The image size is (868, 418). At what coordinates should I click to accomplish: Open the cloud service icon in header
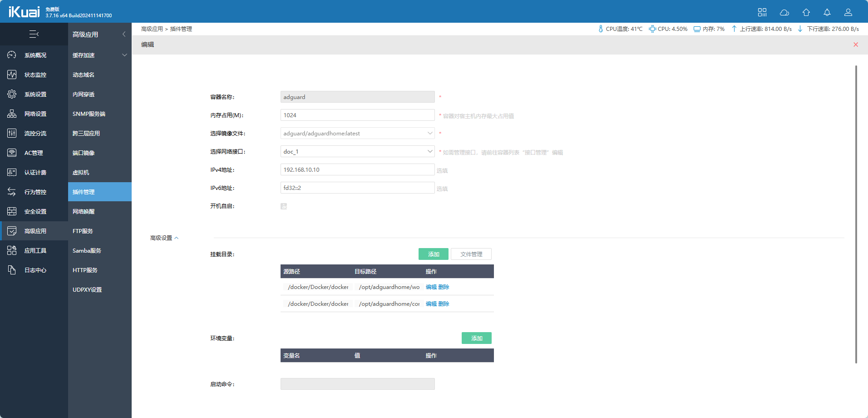click(784, 12)
